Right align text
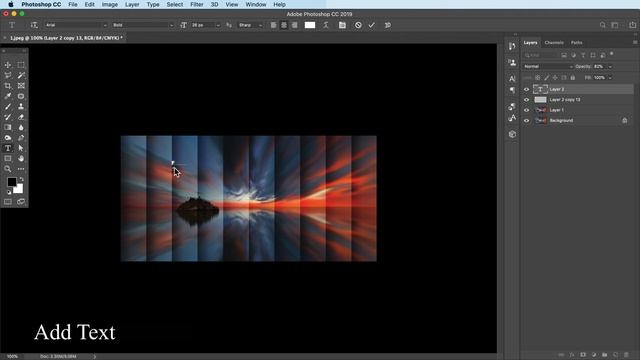Screen dimensions: 640x360 tap(295, 25)
